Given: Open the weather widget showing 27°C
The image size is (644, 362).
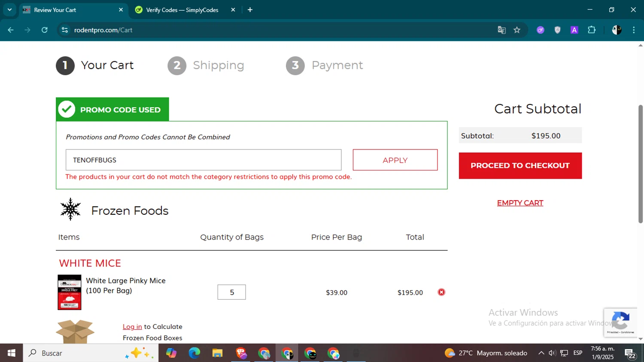Looking at the screenshot, I should (486, 353).
